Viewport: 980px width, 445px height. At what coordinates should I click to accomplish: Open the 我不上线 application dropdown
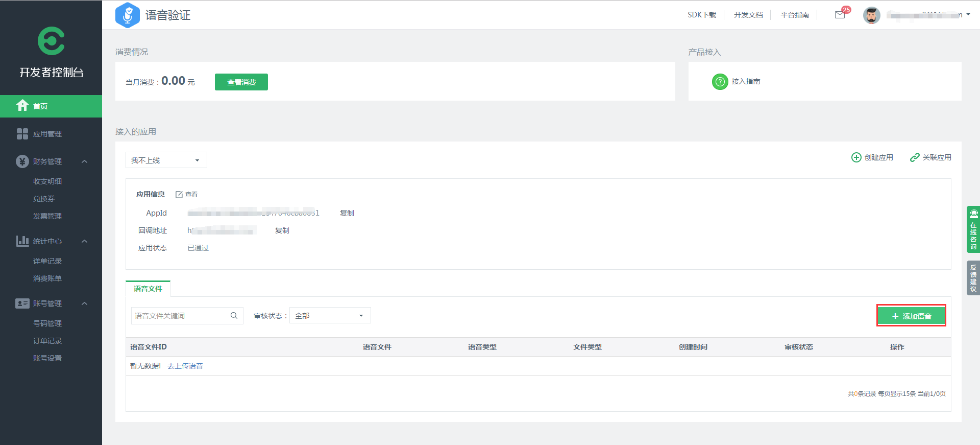[x=166, y=160]
